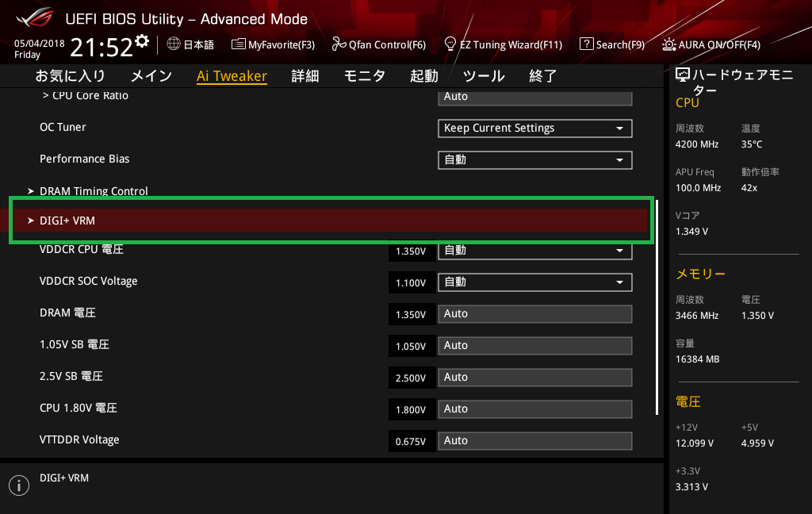
Task: Switch to the お気に入り tab
Action: [71, 76]
